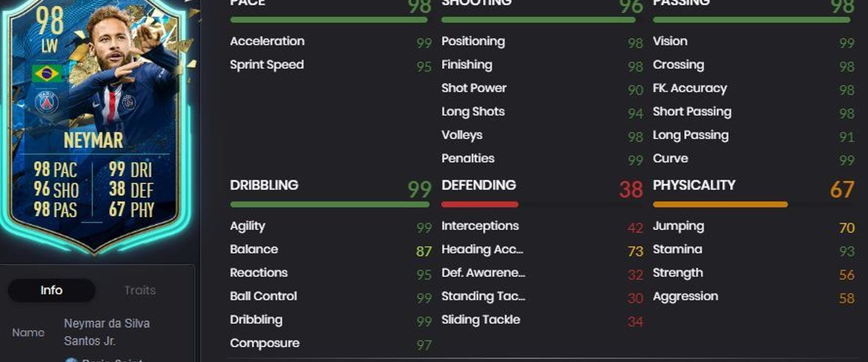Click the Sprint Speed stat label
Screen dimensions: 868x362
tap(267, 65)
